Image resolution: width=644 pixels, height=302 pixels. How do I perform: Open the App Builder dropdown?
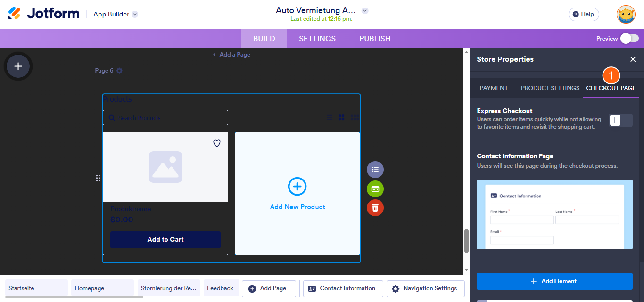135,14
